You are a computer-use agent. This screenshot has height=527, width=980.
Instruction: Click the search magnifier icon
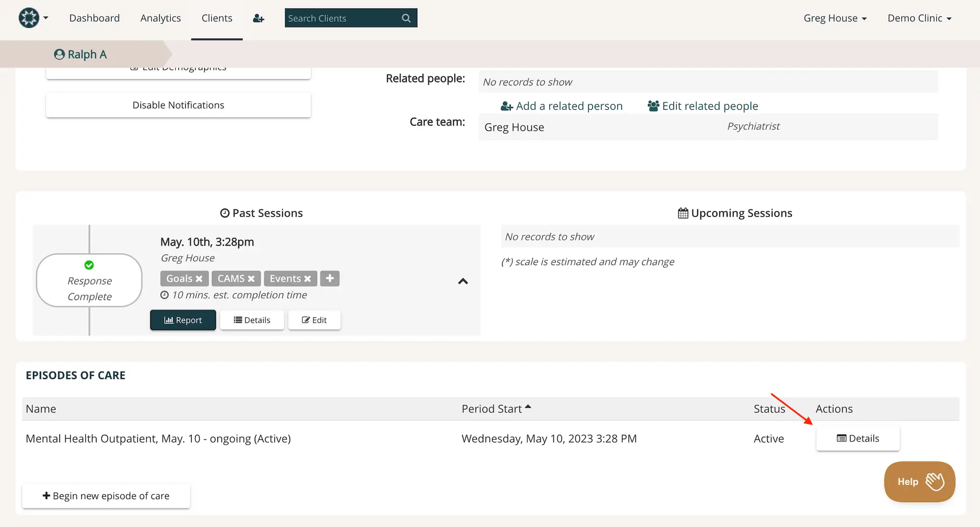406,18
